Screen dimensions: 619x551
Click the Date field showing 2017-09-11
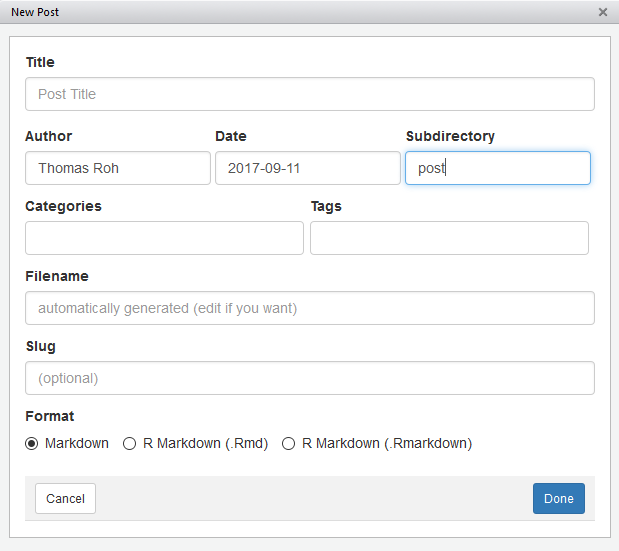(307, 168)
